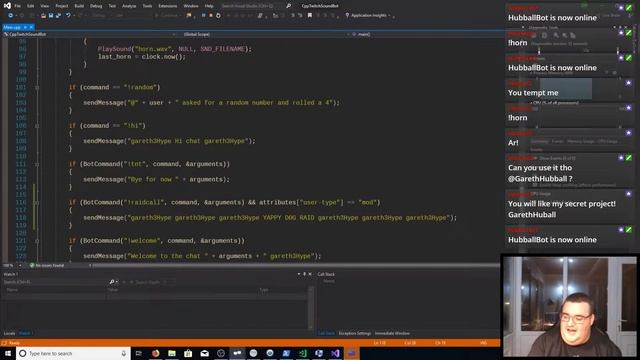Screen dimensions: 640x360
Task: Collapse the !welcome if block
Action: point(37,241)
